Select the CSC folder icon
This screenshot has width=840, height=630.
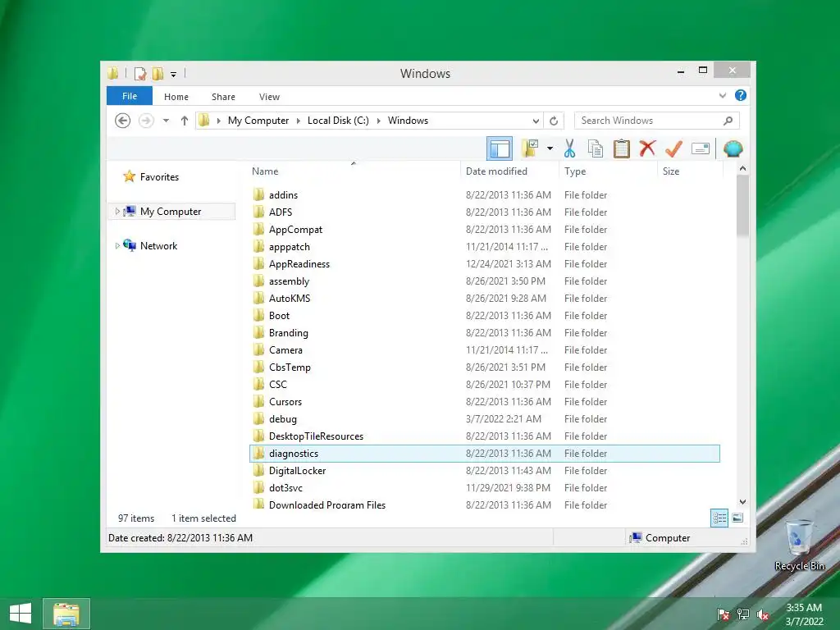tap(258, 384)
